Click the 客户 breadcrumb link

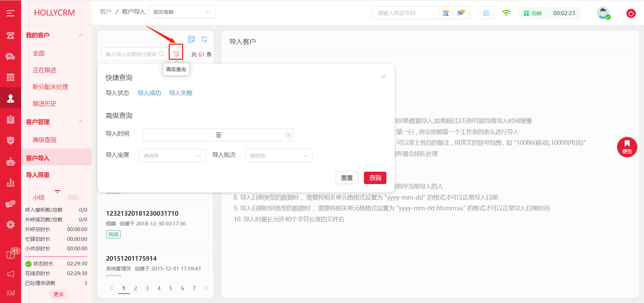106,12
